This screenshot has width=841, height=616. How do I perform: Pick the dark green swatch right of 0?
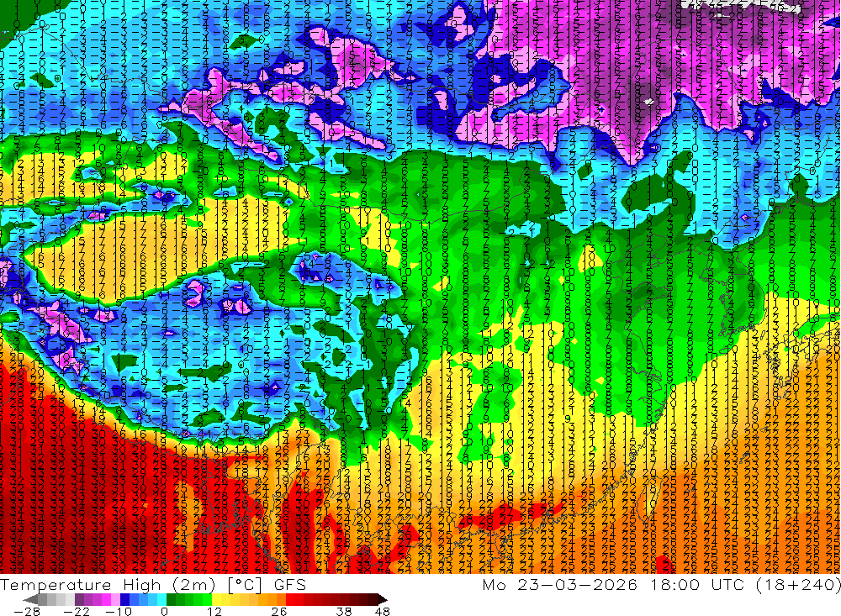pos(171,600)
